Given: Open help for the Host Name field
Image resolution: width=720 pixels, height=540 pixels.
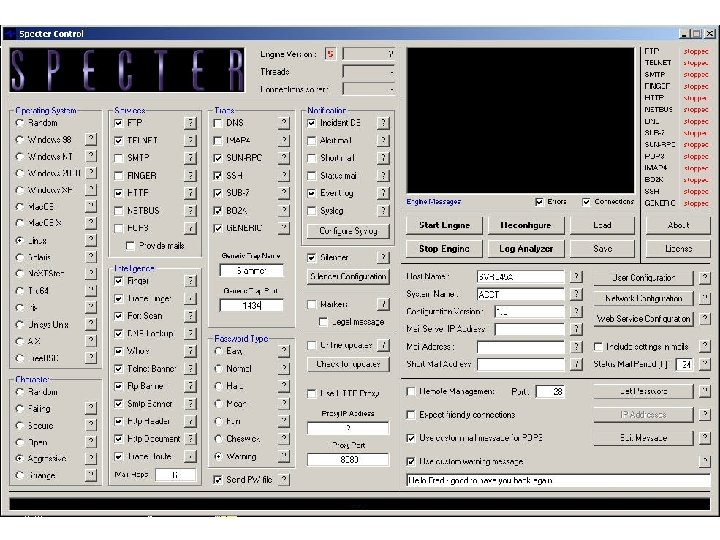Looking at the screenshot, I should [x=576, y=276].
